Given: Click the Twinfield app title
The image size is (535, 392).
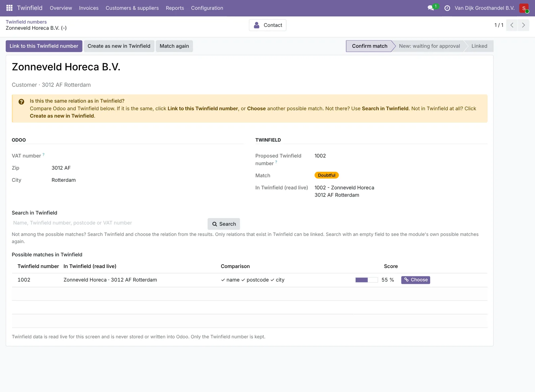Looking at the screenshot, I should (x=30, y=8).
